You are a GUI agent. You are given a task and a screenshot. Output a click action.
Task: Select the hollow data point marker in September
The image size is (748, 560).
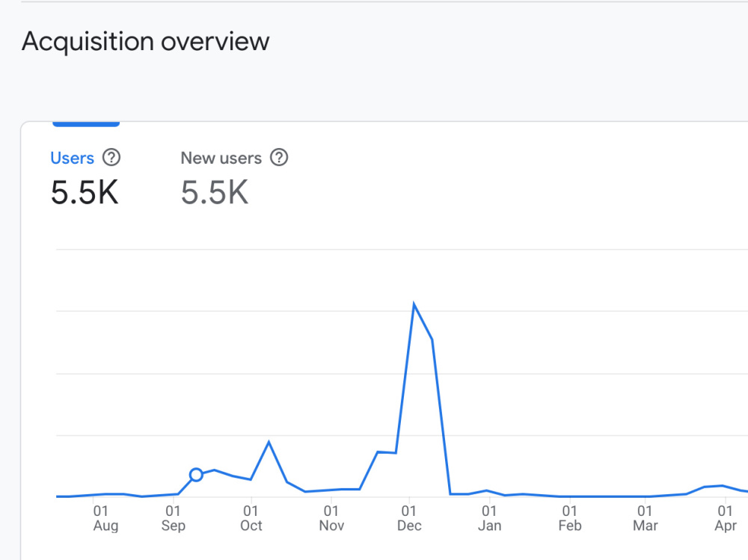click(x=196, y=475)
